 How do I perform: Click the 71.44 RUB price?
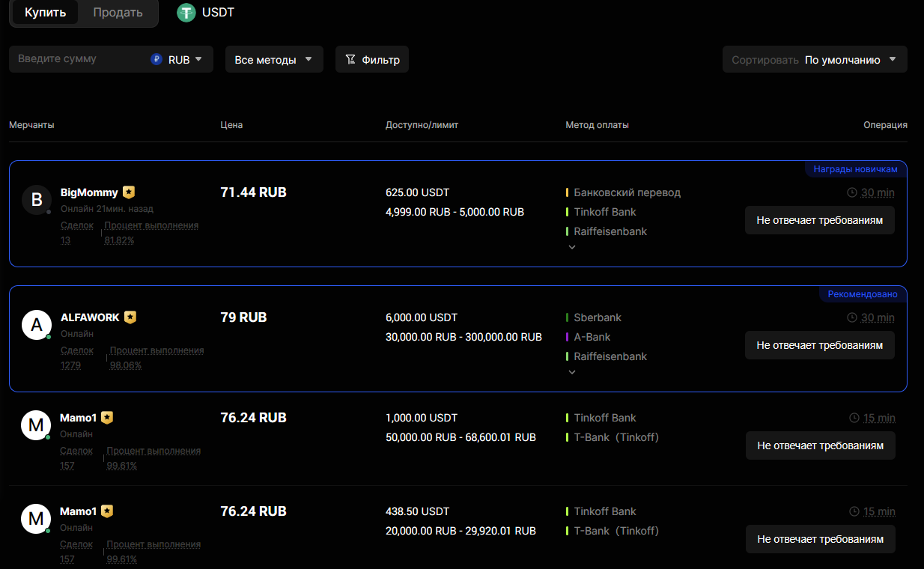tap(254, 192)
